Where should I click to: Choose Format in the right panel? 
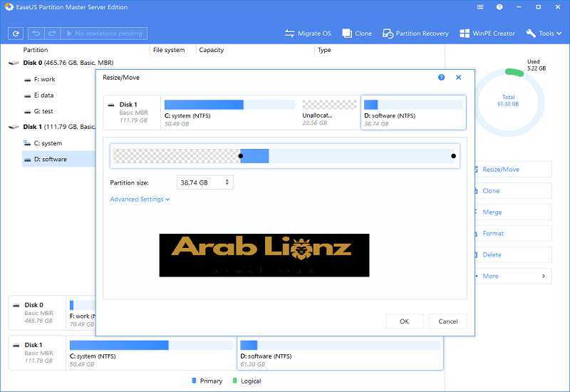(x=513, y=234)
